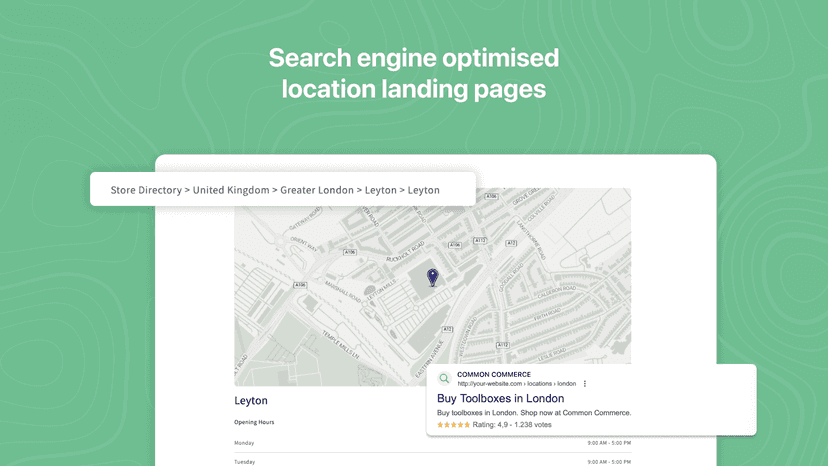The image size is (828, 466).
Task: Open the three-dot menu beside the URL
Action: point(585,384)
